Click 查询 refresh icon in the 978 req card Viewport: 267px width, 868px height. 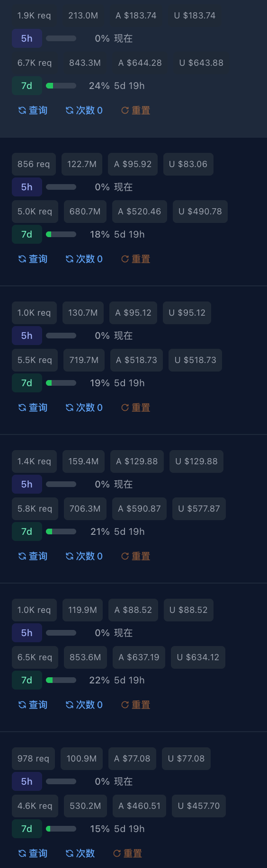click(22, 853)
